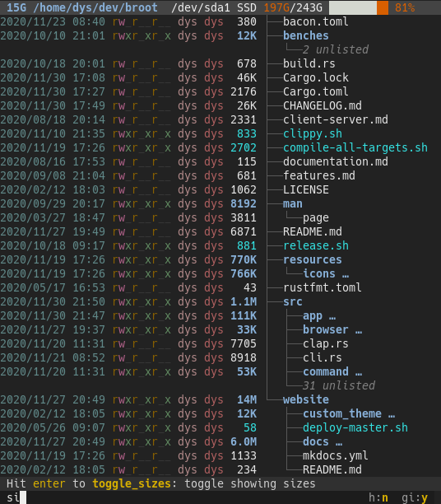Select the bacon.toml file entry
Screen dimensions: 441x504
[315, 21]
